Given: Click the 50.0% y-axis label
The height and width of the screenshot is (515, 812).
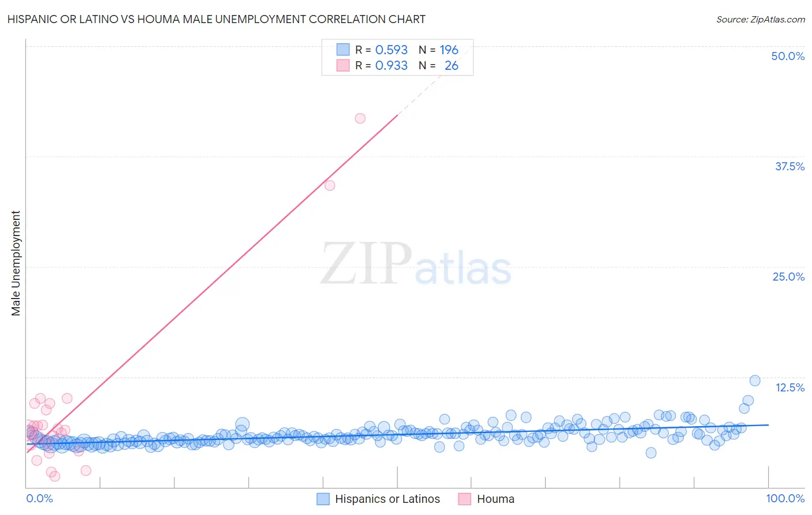Looking at the screenshot, I should [x=788, y=56].
